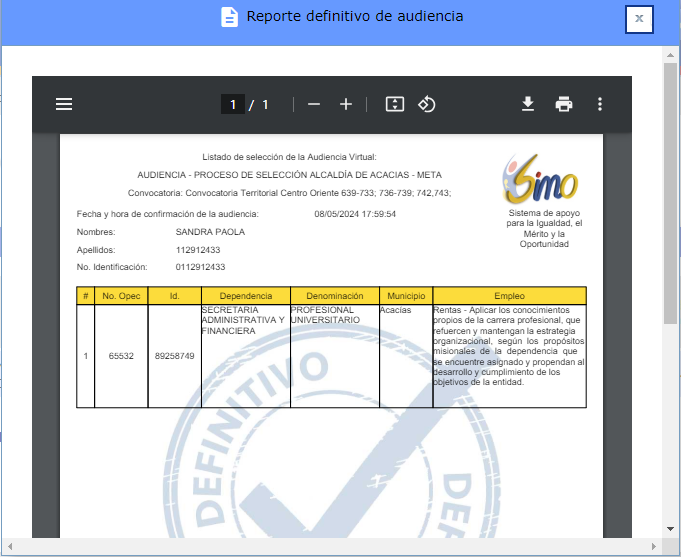Click the zoom in plus button

coord(346,104)
